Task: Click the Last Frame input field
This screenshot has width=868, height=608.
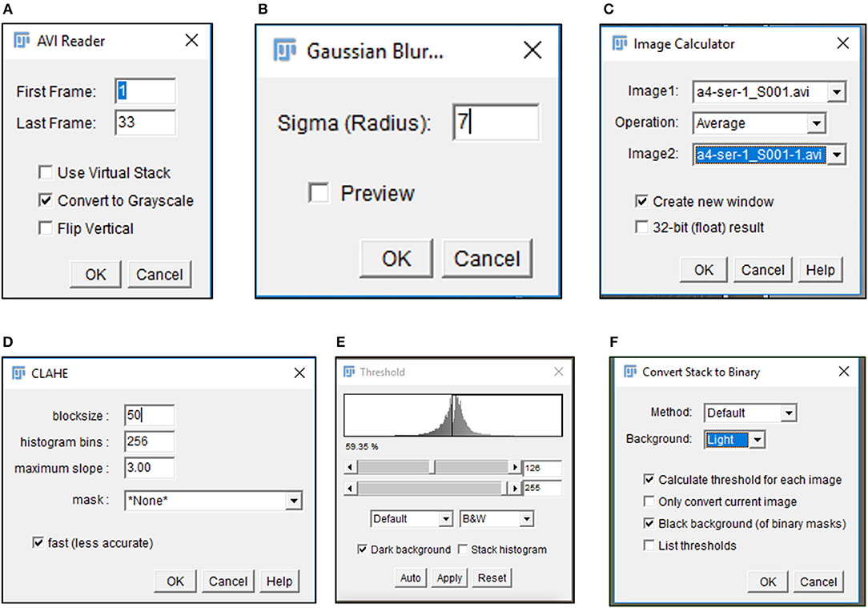Action: (x=146, y=123)
